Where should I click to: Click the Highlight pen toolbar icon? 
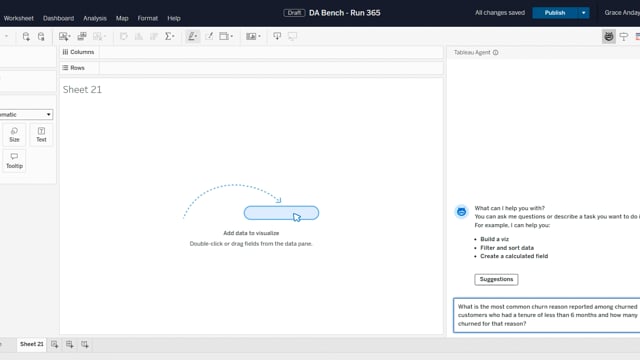[x=191, y=36]
